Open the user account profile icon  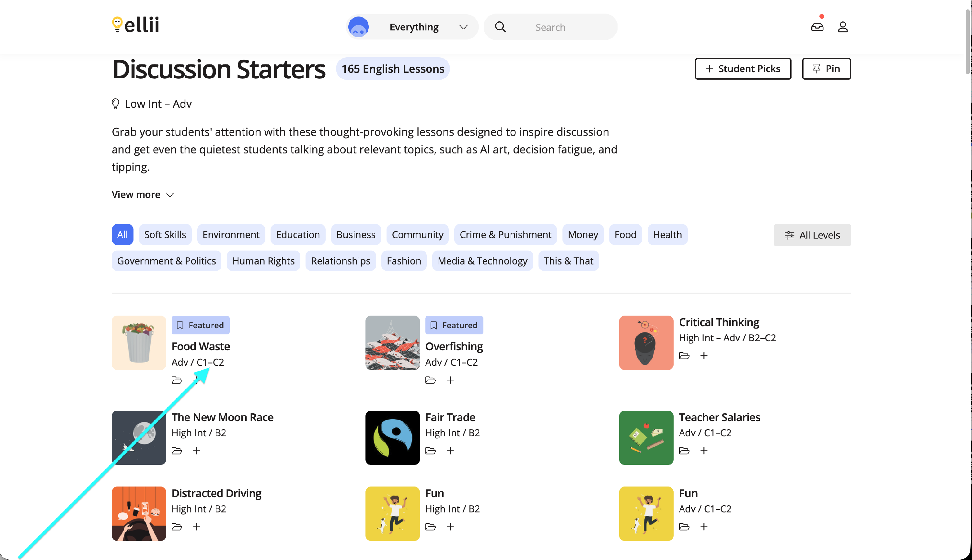843,27
